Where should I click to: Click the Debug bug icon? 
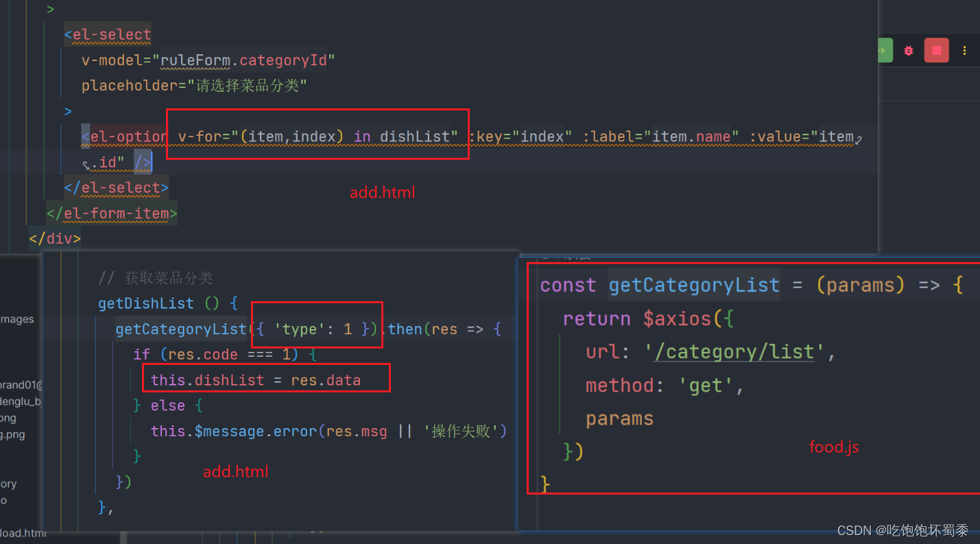point(909,51)
